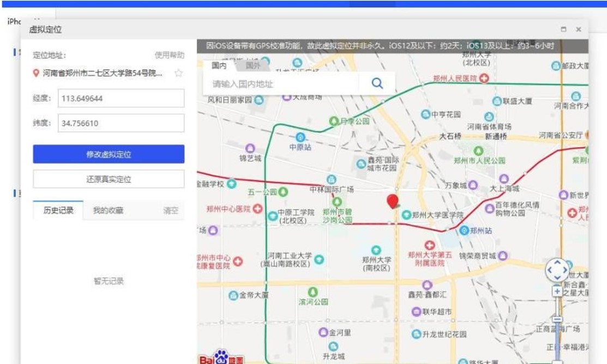Switch to the 国外 map tab
The width and height of the screenshot is (607, 364).
(x=253, y=65)
